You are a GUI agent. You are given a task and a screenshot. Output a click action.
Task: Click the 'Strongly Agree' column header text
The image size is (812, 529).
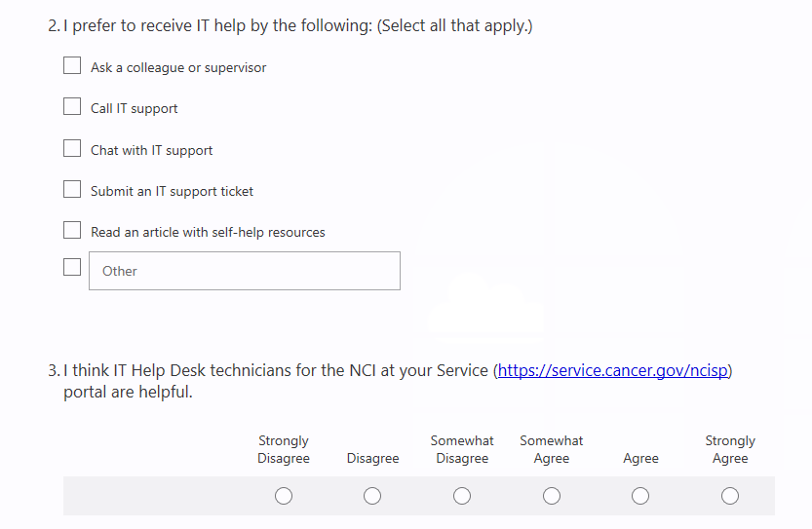tap(730, 449)
